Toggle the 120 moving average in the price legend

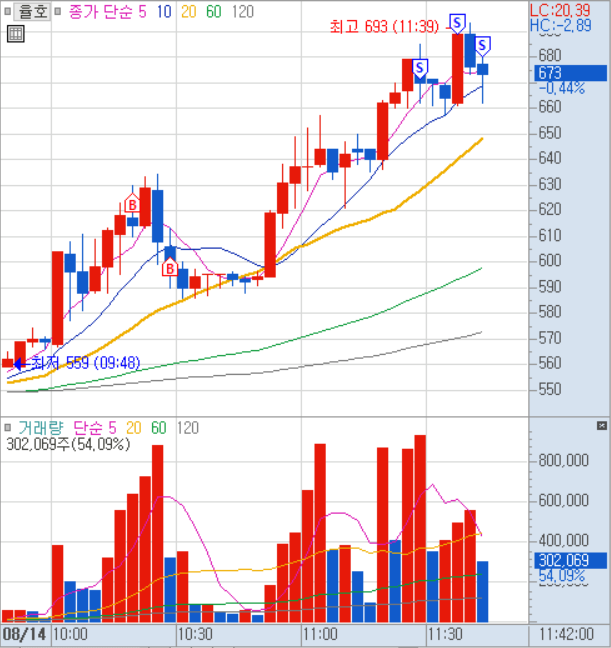click(241, 11)
